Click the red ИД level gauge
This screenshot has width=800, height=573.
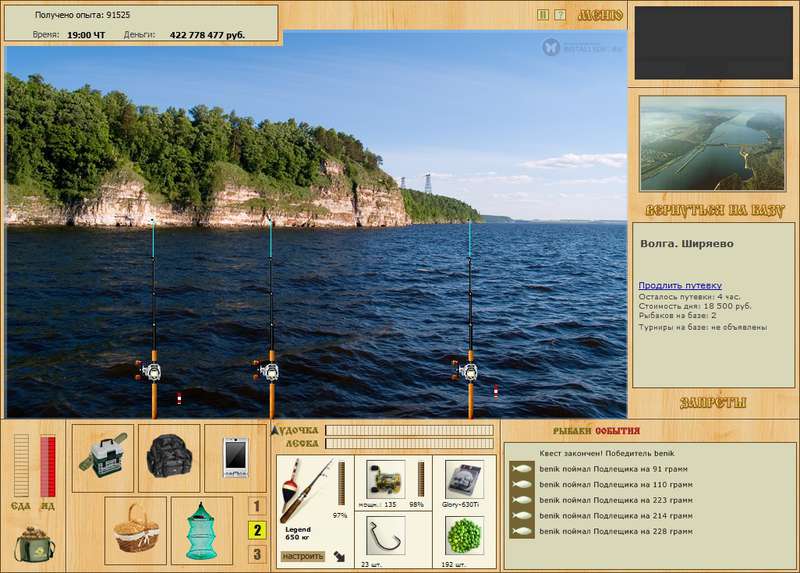[x=48, y=466]
